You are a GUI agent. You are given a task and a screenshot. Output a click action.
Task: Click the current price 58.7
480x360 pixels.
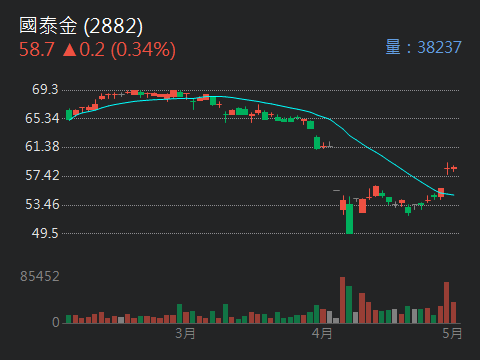37,50
